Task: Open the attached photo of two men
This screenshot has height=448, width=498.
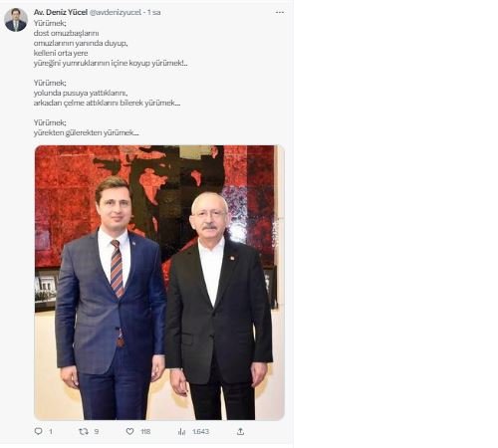Action: click(x=159, y=283)
